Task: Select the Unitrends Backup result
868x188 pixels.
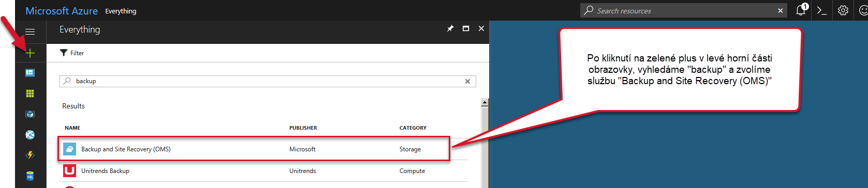Action: pos(263,171)
